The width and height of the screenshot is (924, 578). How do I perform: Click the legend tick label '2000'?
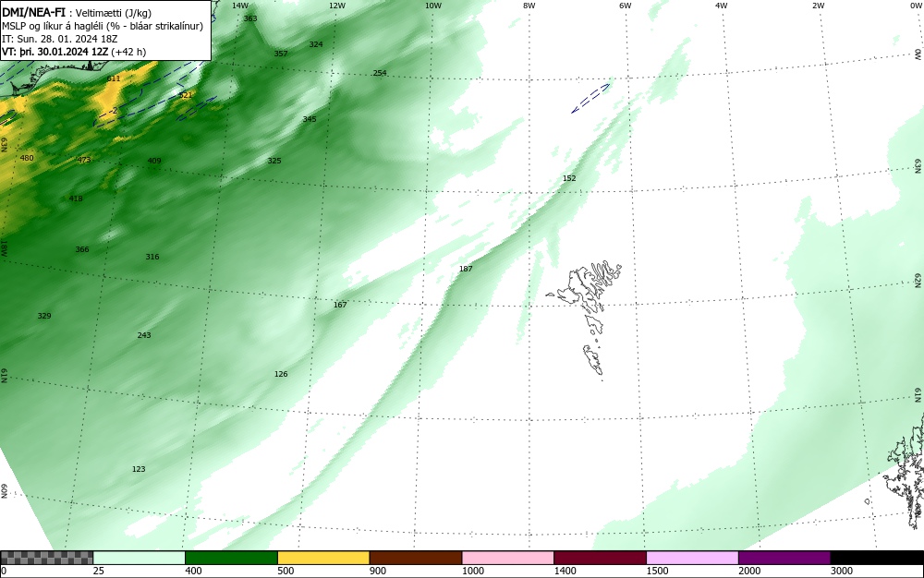point(749,571)
